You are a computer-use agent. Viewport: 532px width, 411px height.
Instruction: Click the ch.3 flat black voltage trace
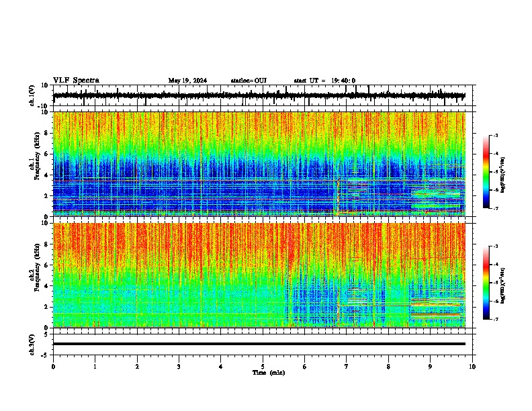[x=259, y=344]
